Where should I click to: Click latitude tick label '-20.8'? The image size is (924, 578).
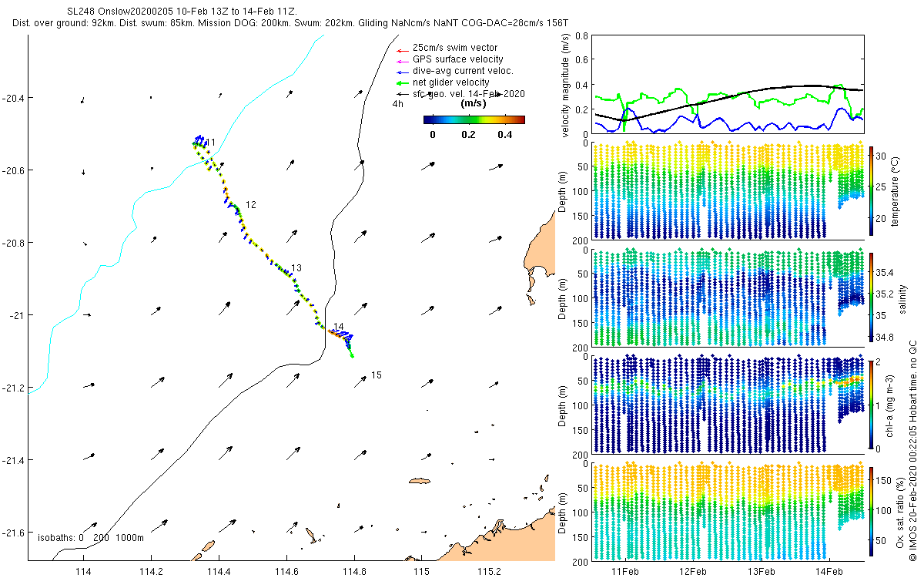point(13,243)
